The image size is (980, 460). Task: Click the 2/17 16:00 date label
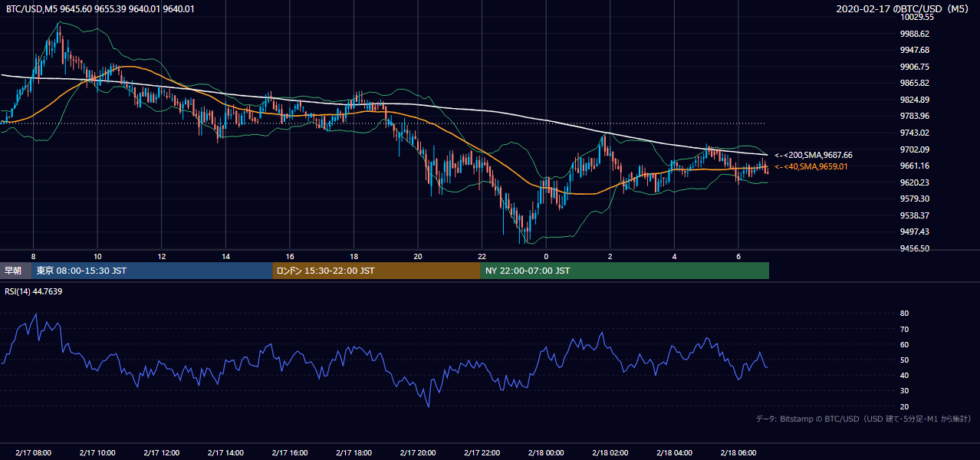point(290,453)
